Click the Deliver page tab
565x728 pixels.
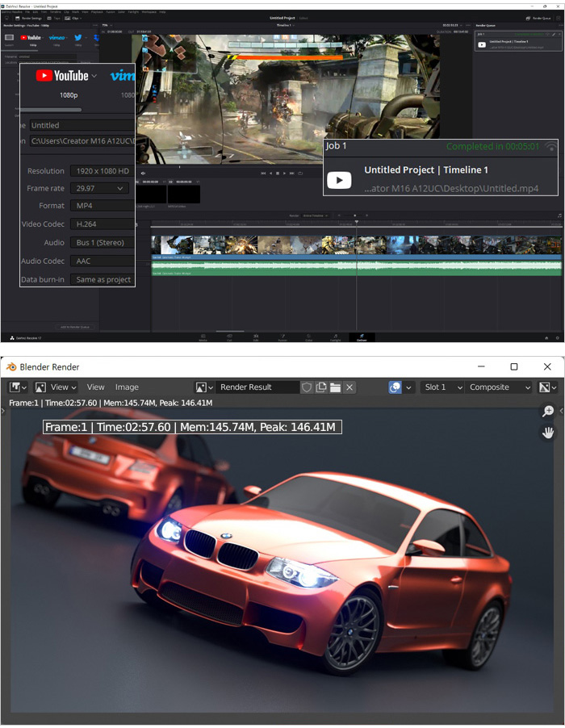[362, 337]
